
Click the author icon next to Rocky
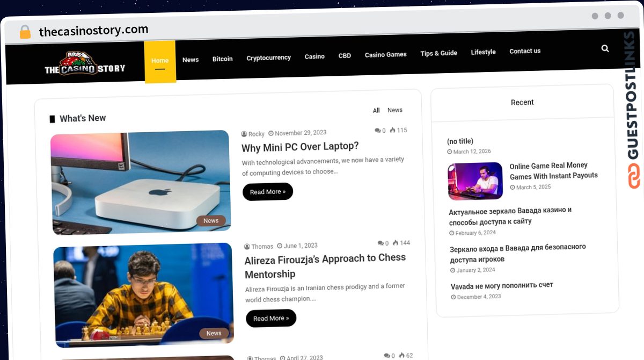[244, 134]
